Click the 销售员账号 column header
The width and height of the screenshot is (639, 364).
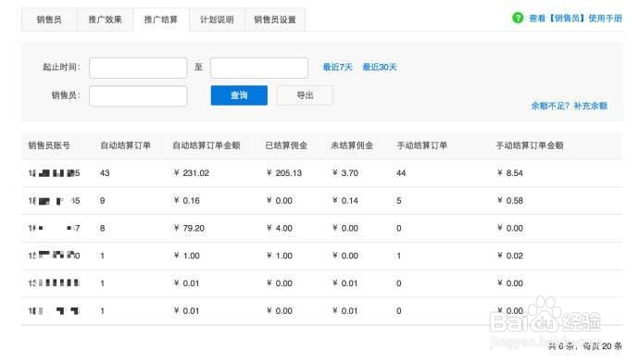[x=49, y=145]
